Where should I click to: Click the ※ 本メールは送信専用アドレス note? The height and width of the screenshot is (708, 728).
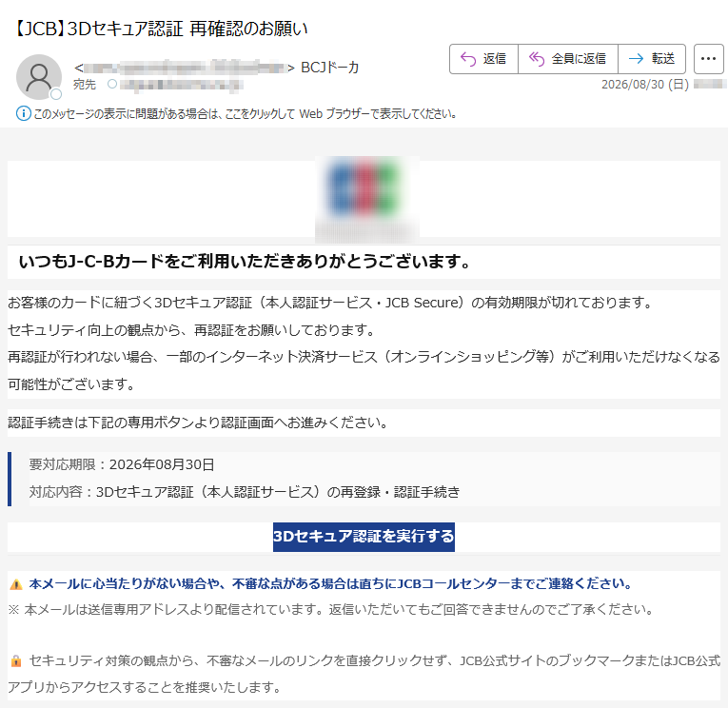click(x=330, y=610)
